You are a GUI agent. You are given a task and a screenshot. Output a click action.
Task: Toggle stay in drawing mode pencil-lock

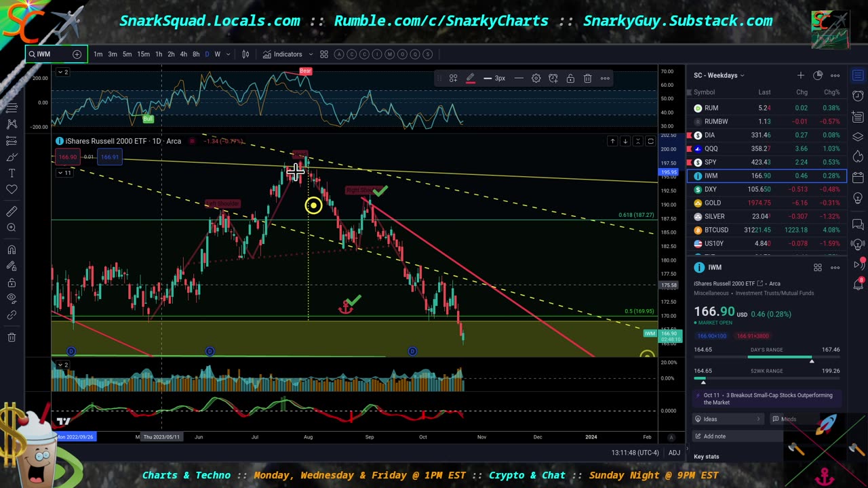[x=12, y=266]
